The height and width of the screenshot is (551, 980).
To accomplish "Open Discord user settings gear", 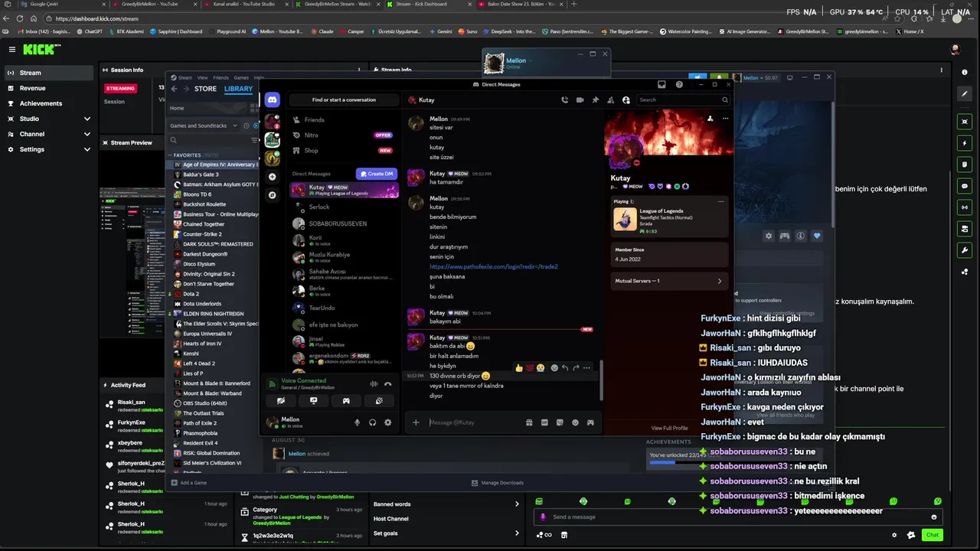I will pyautogui.click(x=387, y=422).
